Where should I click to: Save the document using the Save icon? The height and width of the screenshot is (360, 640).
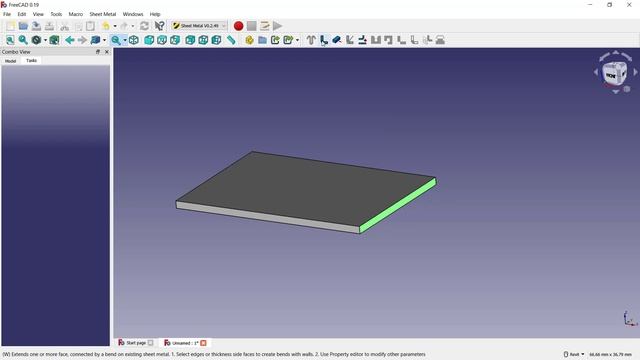[36, 26]
